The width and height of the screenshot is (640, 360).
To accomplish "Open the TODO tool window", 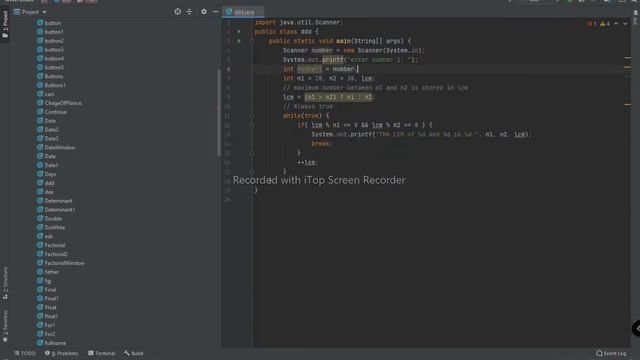I will click(25, 353).
